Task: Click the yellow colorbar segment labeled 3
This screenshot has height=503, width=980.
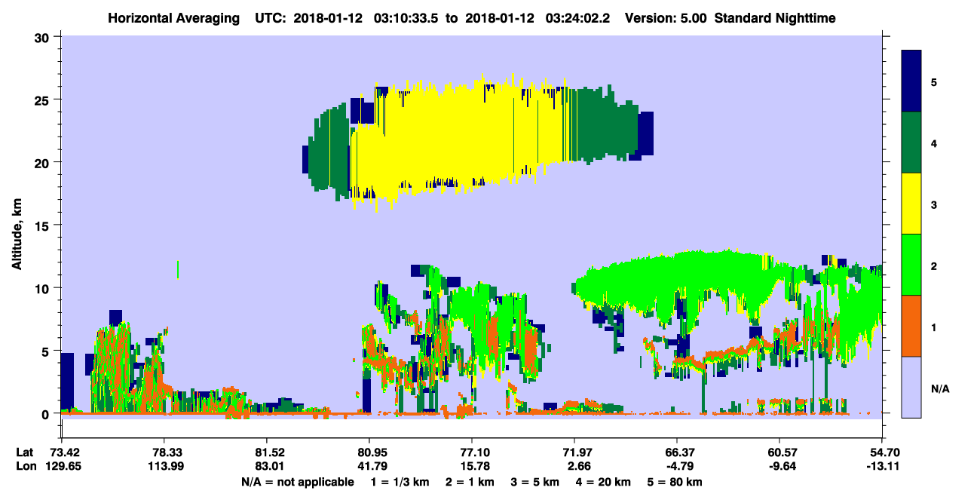Action: coord(911,203)
